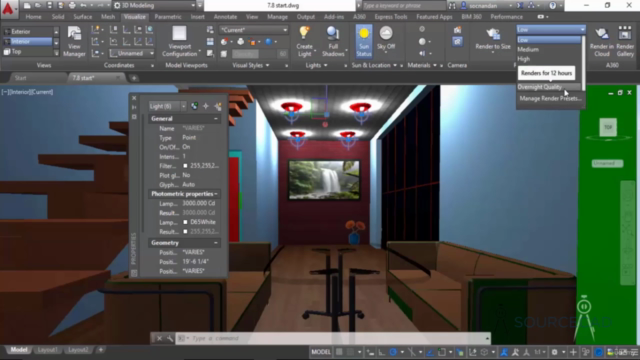Open Viewport Configuration
Viewport: 640px width, 360px height.
click(x=179, y=41)
